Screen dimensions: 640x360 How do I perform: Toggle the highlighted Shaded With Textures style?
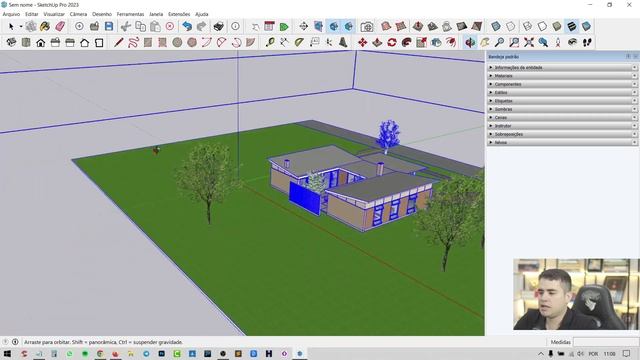pyautogui.click(x=572, y=27)
